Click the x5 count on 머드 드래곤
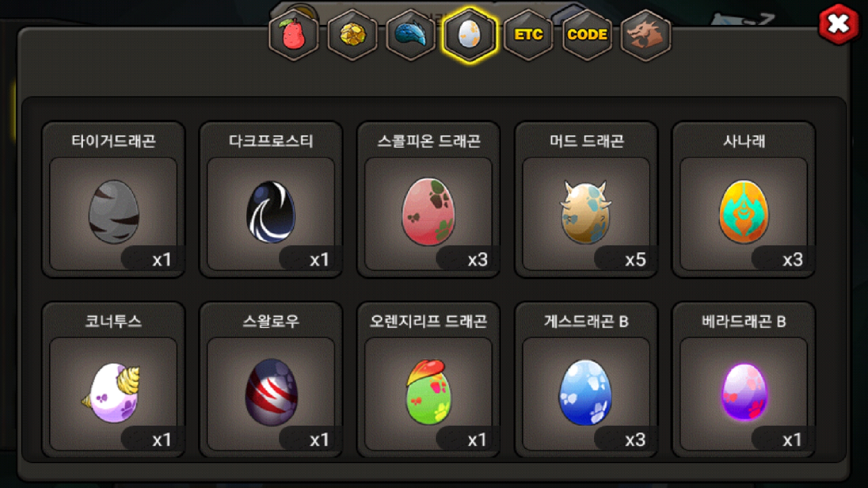This screenshot has width=868, height=488. point(635,259)
